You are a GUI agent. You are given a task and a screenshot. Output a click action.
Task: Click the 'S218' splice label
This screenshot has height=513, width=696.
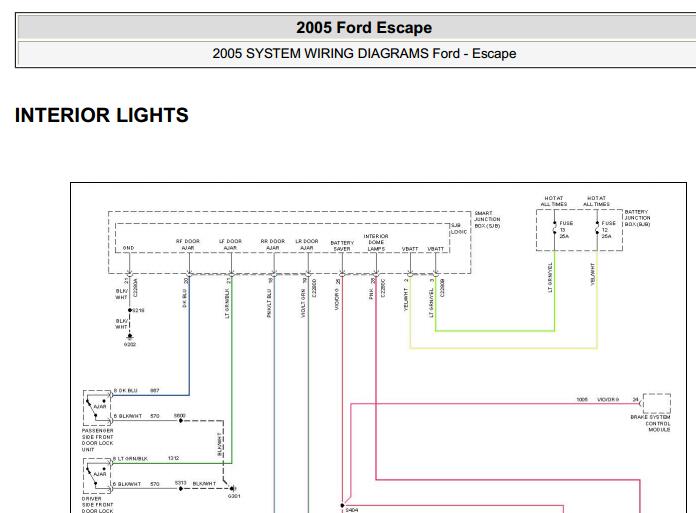click(x=138, y=311)
